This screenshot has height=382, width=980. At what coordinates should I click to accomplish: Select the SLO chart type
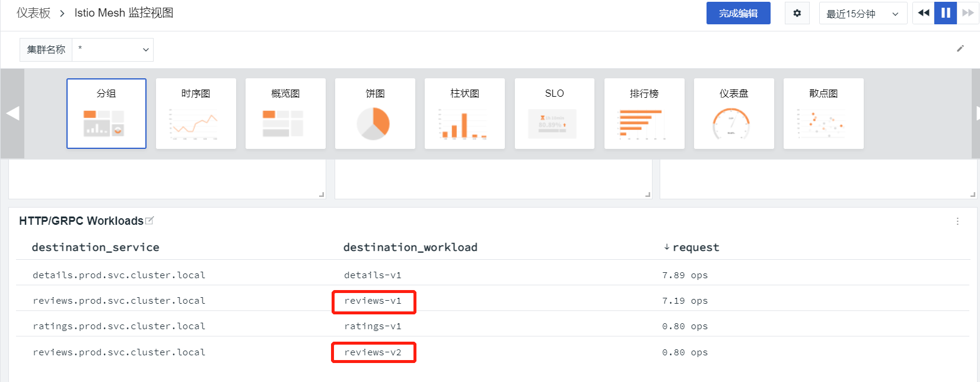tap(554, 113)
